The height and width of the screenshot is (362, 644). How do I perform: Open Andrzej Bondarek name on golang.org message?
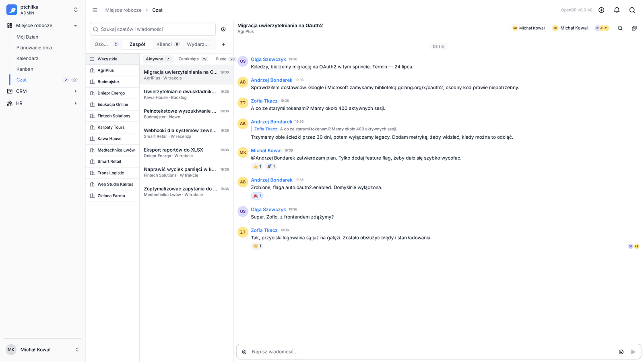pos(272,80)
